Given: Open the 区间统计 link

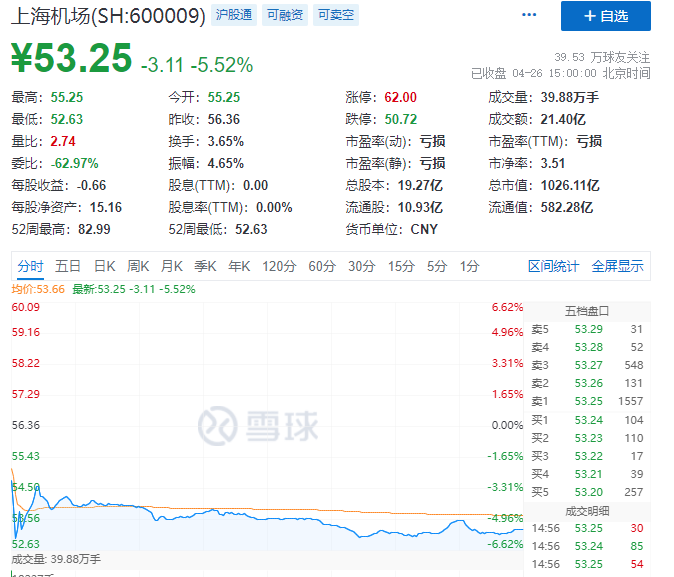Looking at the screenshot, I should point(553,267).
